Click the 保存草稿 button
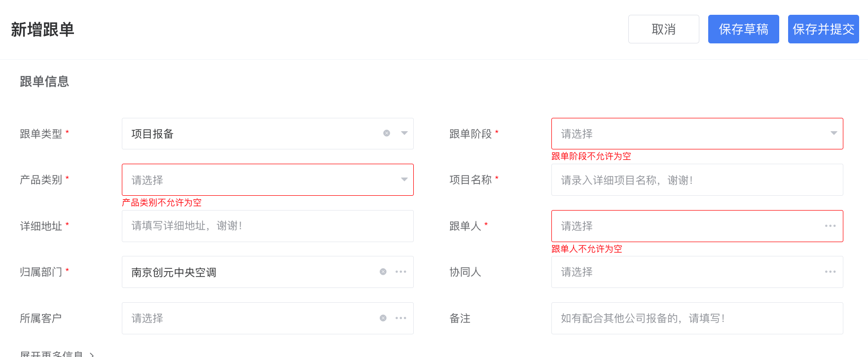This screenshot has width=868, height=357. click(x=743, y=29)
